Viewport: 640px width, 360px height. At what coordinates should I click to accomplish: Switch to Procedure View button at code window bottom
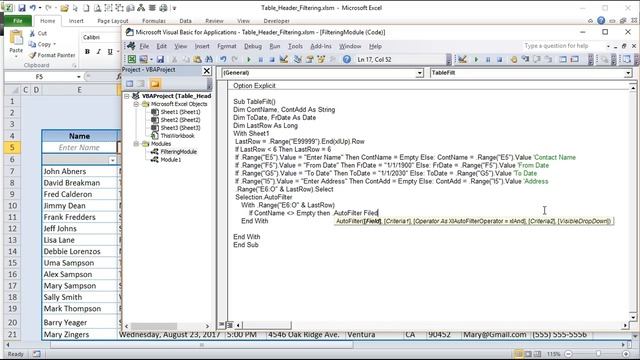tap(222, 325)
